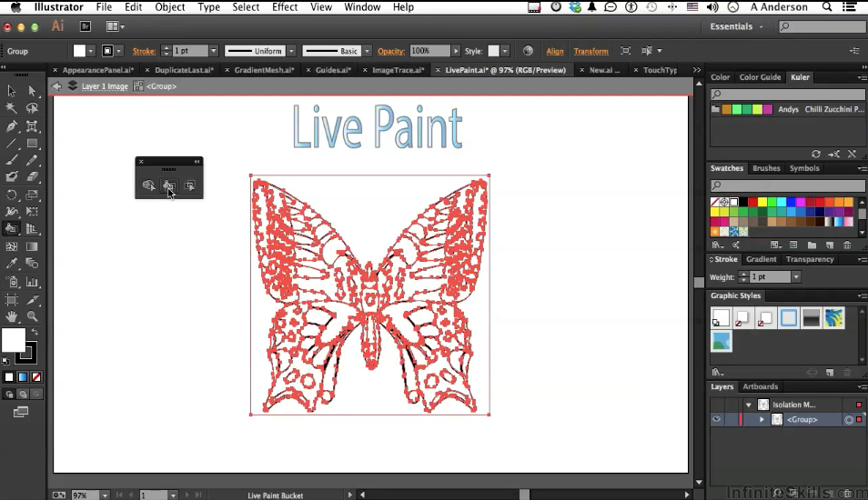Click the delete swatch trash icon
The image size is (868, 500).
[x=847, y=245]
